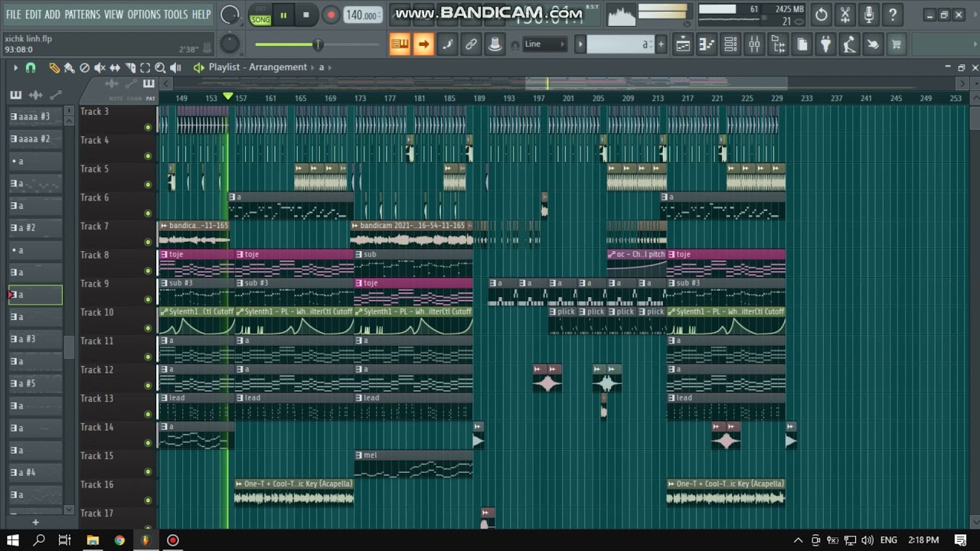Open the TOOLS menu
980x551 pixels.
[x=175, y=15]
